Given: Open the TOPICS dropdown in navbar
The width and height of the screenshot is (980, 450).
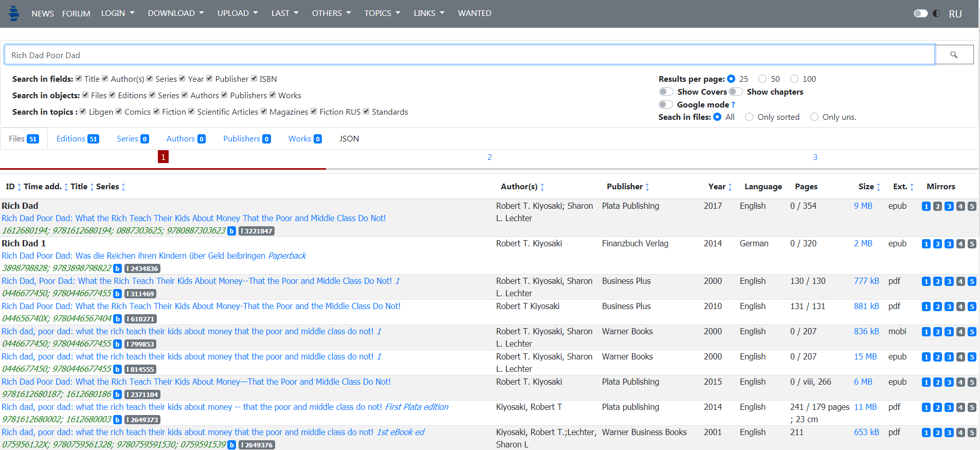Looking at the screenshot, I should [x=382, y=13].
